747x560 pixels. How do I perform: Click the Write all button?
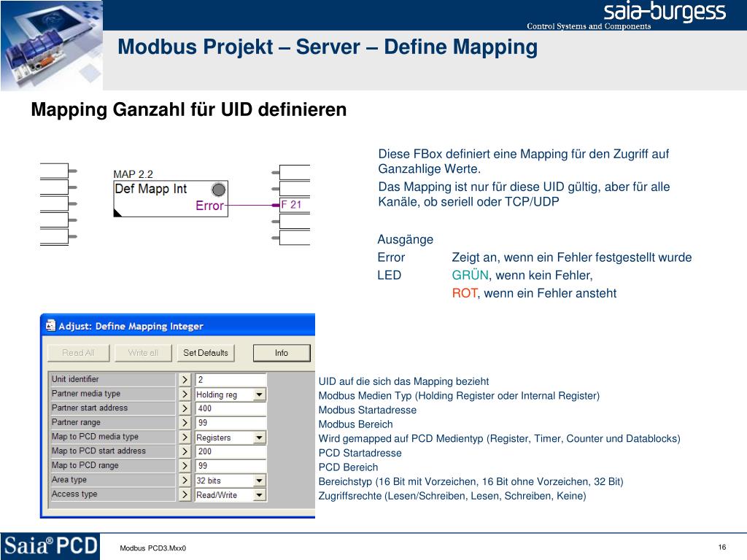coord(143,353)
